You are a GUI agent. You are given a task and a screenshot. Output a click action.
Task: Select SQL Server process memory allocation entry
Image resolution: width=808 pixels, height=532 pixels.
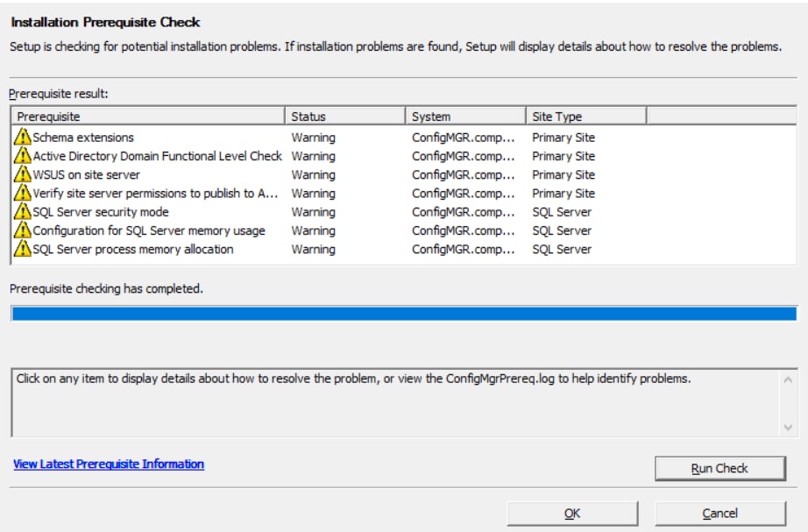click(x=133, y=249)
